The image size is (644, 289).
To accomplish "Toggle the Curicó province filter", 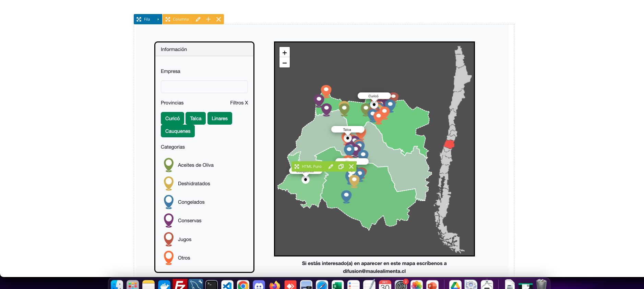I will point(172,118).
